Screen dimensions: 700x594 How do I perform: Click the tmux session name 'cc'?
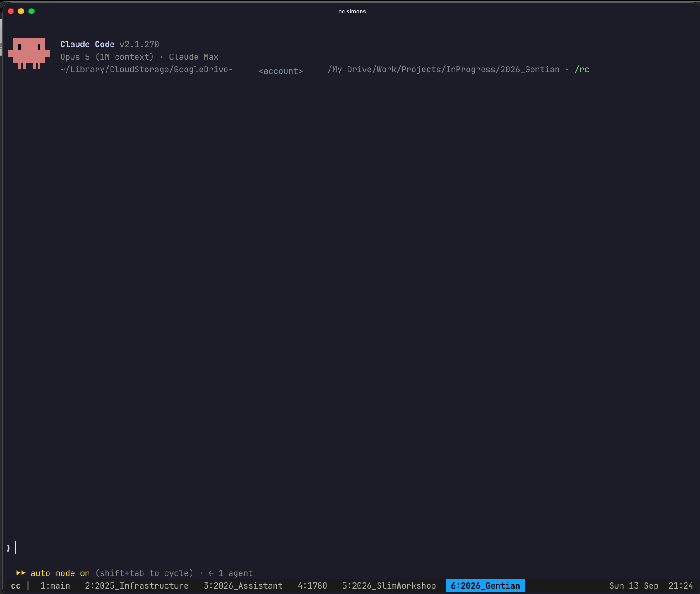[x=16, y=585]
